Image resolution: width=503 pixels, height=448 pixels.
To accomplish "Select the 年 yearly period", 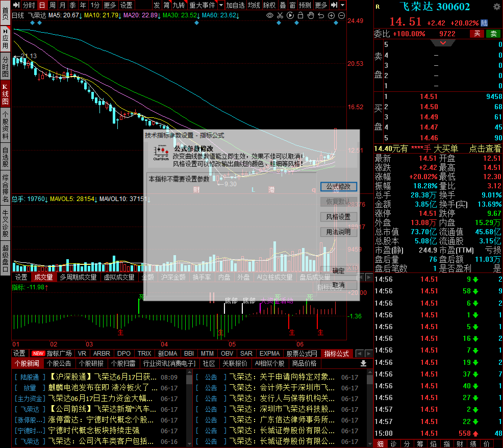I will tap(83, 5).
